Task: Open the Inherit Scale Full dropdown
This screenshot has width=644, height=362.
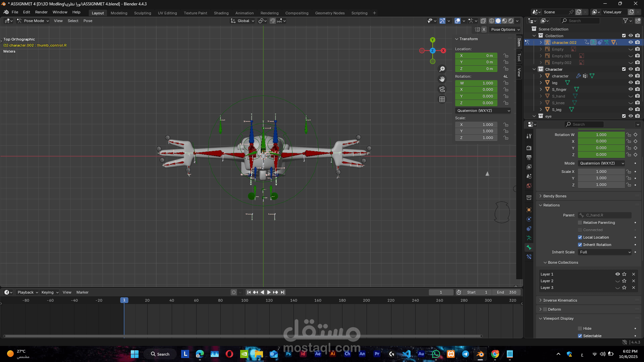Action: tap(605, 252)
